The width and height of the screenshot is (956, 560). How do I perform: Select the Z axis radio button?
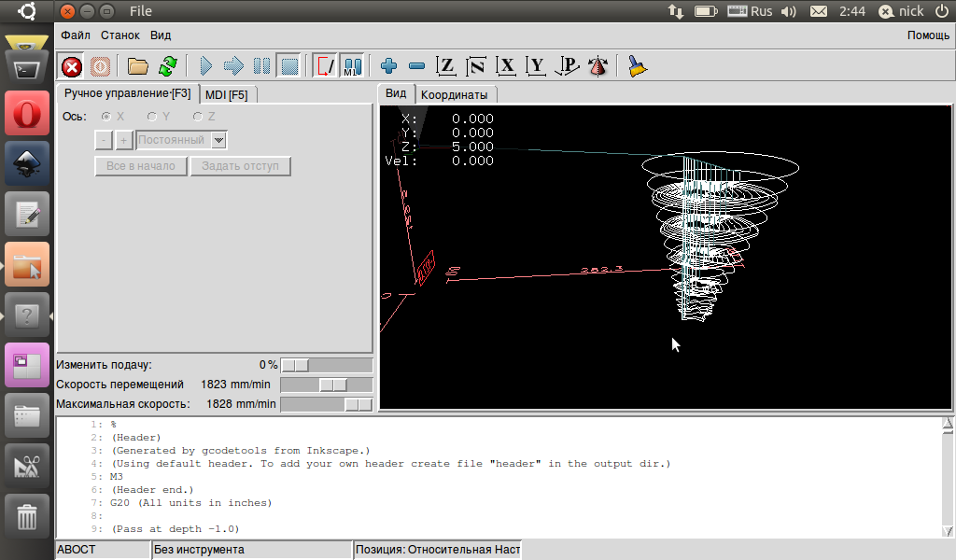[198, 117]
